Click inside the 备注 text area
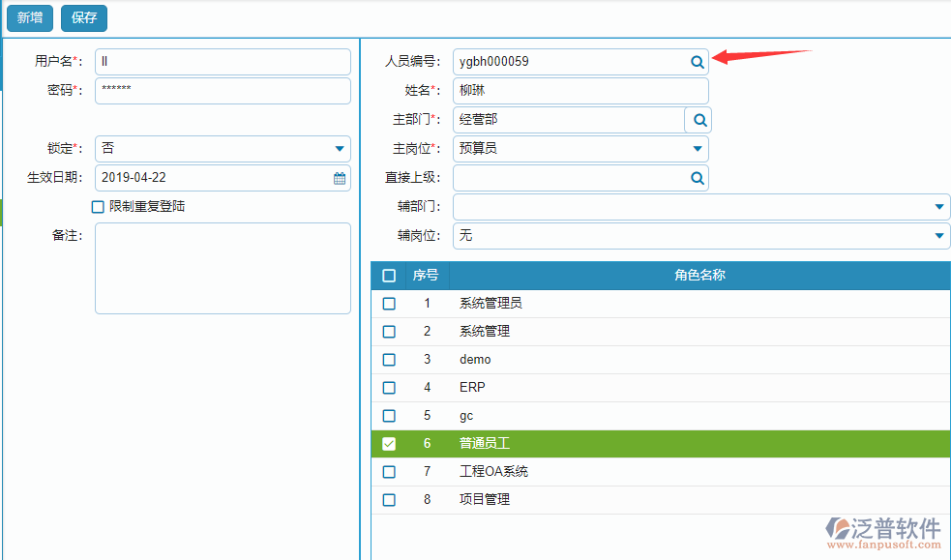Screen dimensions: 951x560 tap(223, 266)
